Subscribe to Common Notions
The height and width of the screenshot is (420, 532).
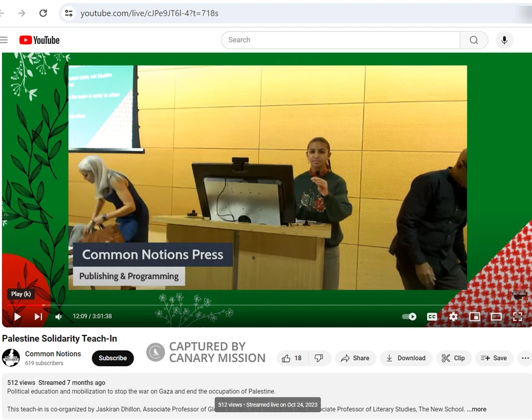point(112,358)
